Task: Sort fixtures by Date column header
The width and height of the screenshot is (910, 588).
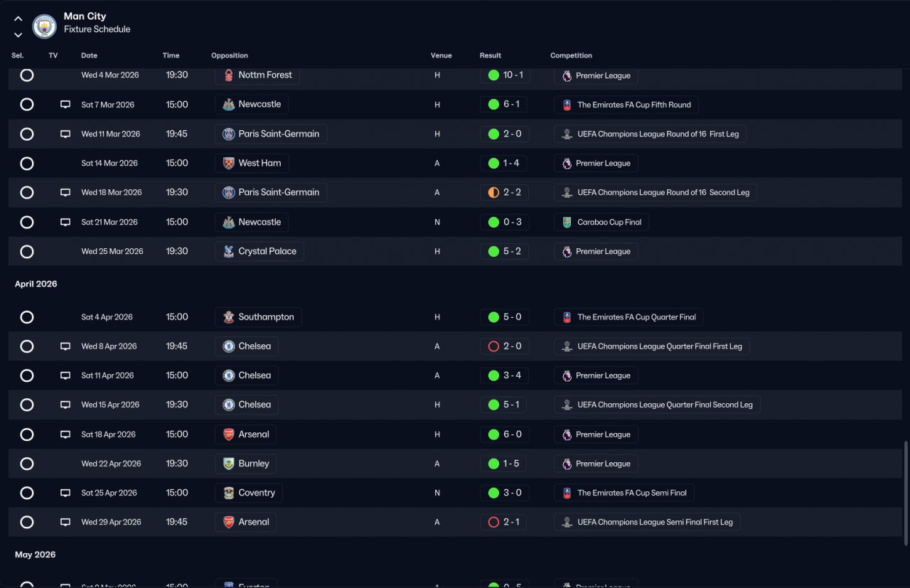Action: (x=89, y=55)
